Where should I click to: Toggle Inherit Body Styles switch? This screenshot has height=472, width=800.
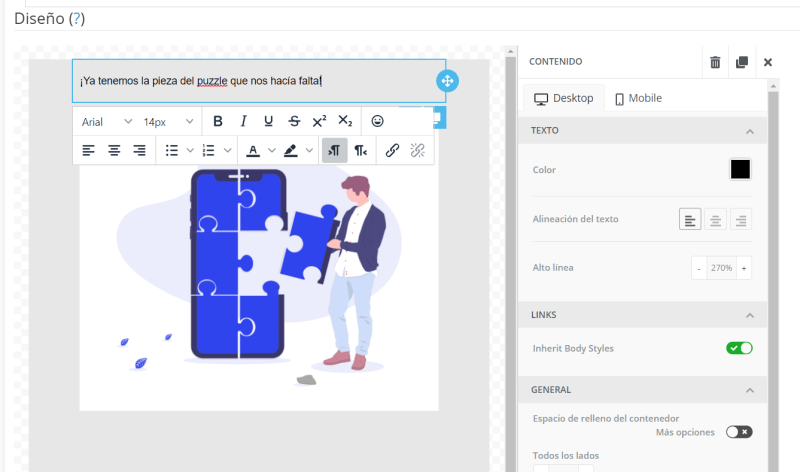click(x=739, y=348)
